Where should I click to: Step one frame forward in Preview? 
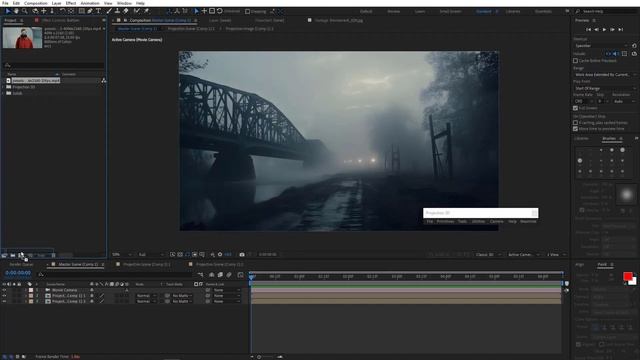tap(612, 29)
